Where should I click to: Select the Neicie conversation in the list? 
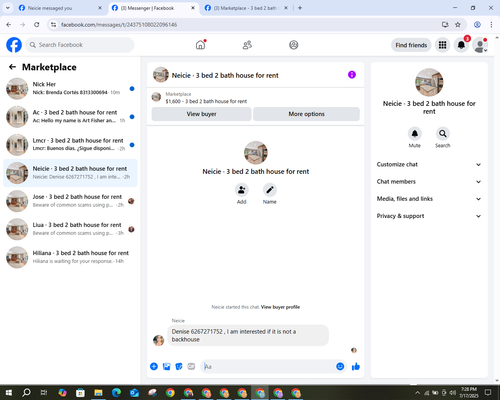(70, 173)
